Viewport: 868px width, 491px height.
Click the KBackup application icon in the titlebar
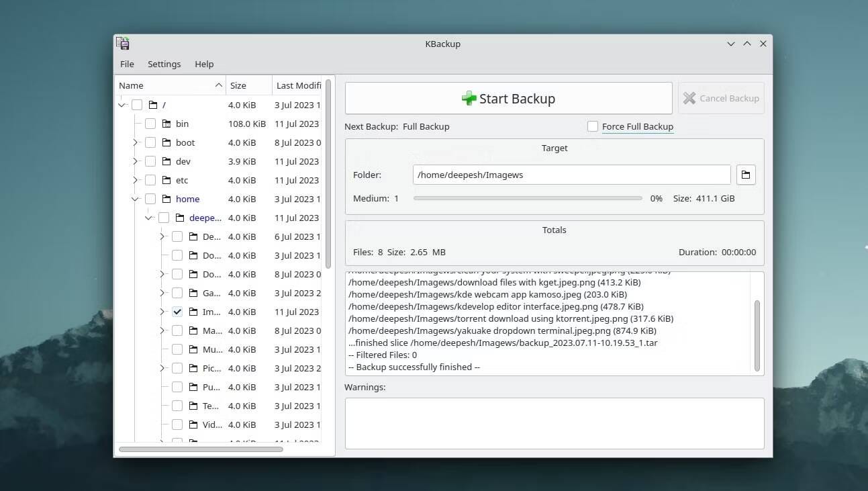click(x=122, y=43)
